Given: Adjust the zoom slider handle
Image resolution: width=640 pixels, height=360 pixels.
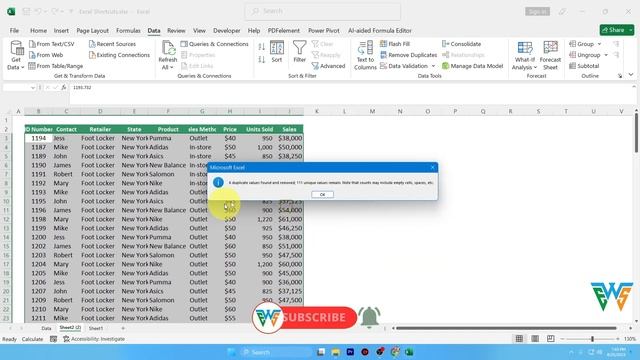Looking at the screenshot, I should pos(592,339).
